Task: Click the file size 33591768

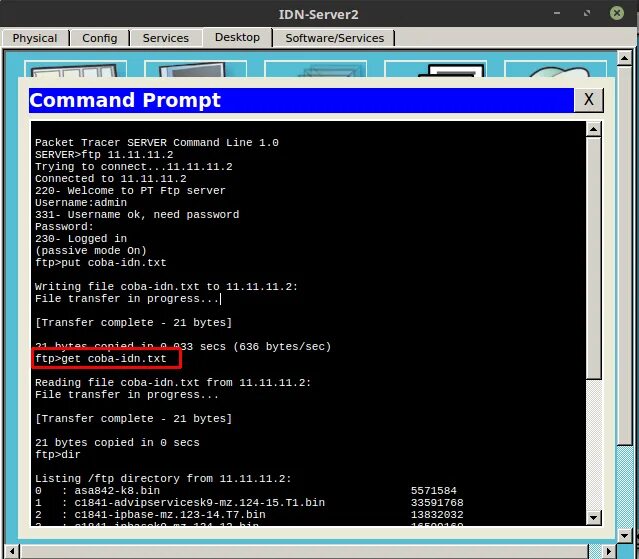Action: 437,503
